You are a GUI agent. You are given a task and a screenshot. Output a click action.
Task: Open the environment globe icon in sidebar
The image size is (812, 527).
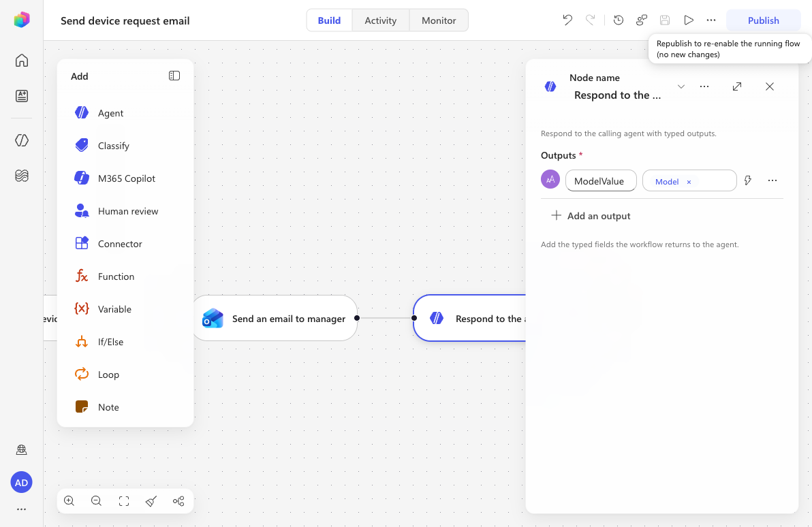pos(21,449)
